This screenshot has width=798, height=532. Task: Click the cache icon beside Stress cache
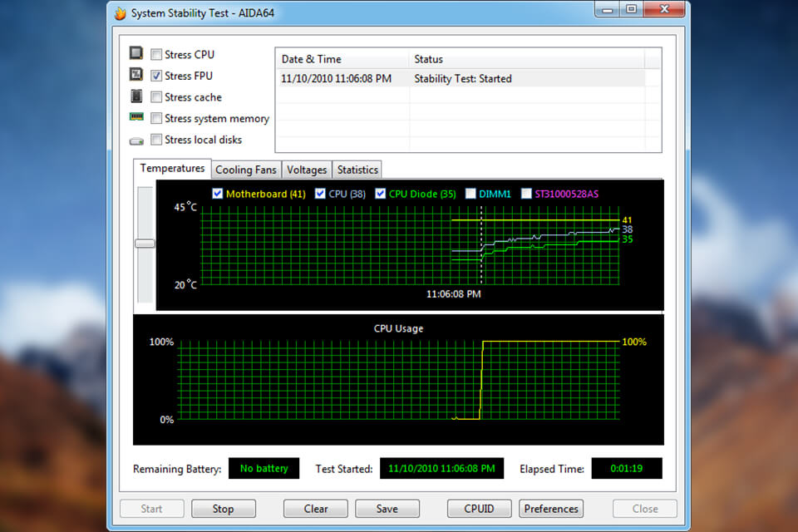tap(136, 96)
